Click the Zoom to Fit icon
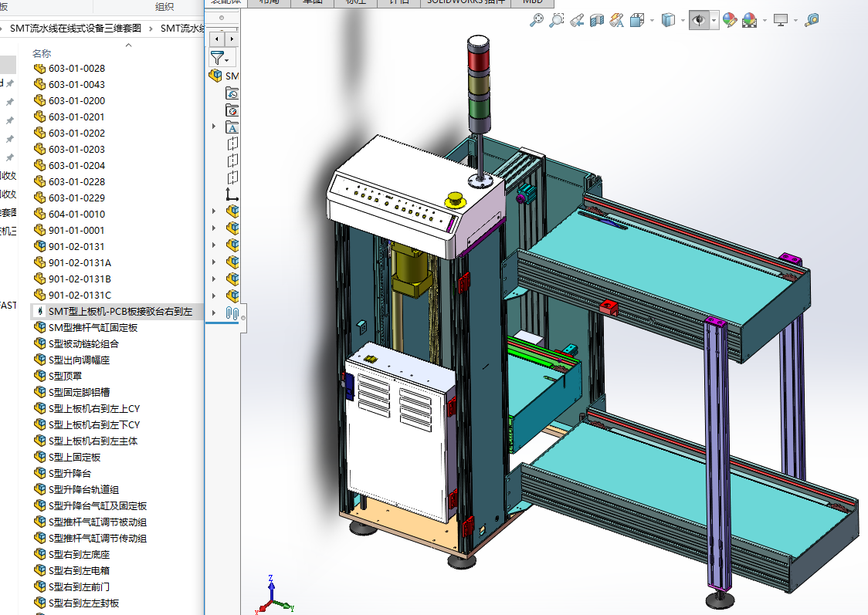 [536, 21]
